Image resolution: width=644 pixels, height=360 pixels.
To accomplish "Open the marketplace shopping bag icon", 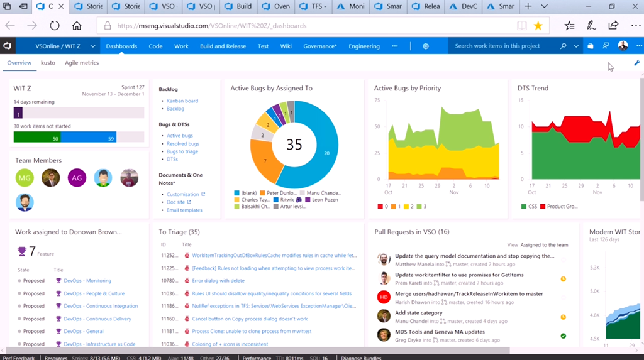I will pos(590,46).
